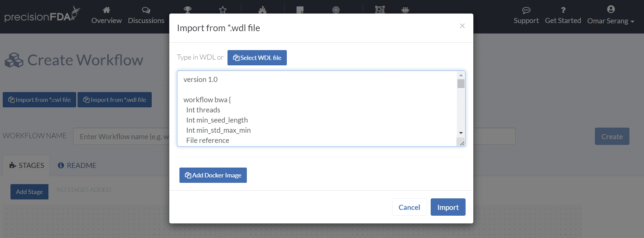Click the star icon in navbar

[222, 10]
